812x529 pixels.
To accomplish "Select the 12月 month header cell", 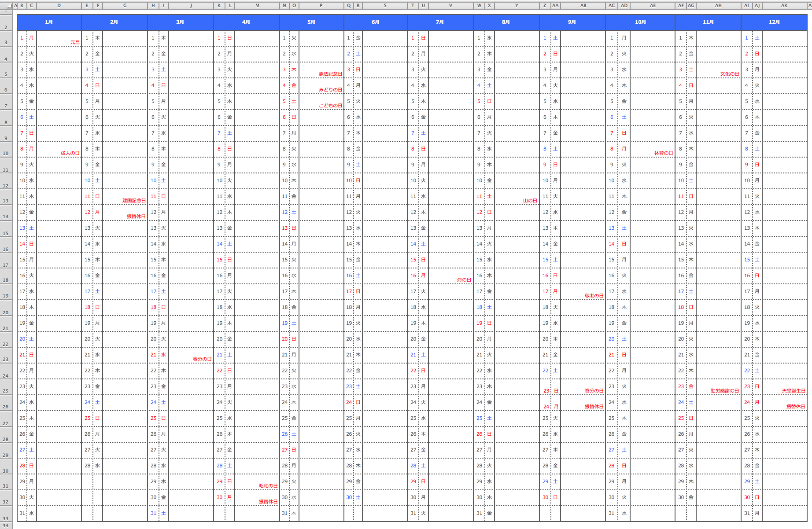I will pos(774,22).
